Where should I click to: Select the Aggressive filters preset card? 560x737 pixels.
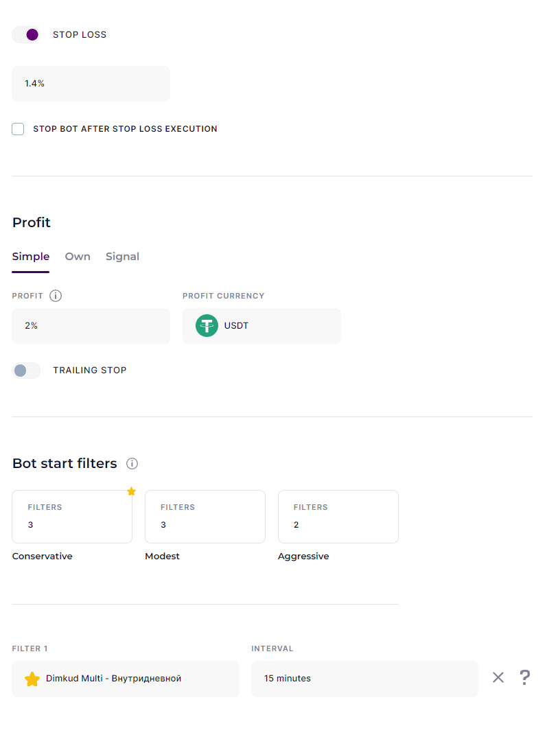(338, 517)
